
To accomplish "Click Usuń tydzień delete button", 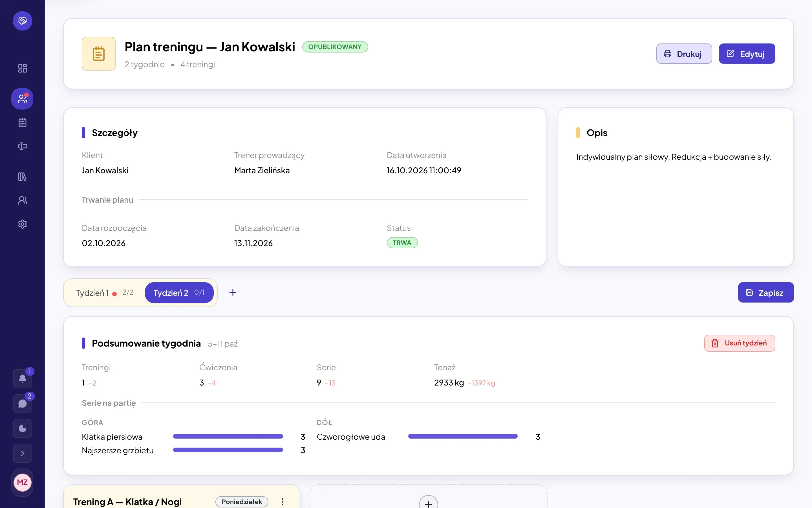I will [740, 343].
